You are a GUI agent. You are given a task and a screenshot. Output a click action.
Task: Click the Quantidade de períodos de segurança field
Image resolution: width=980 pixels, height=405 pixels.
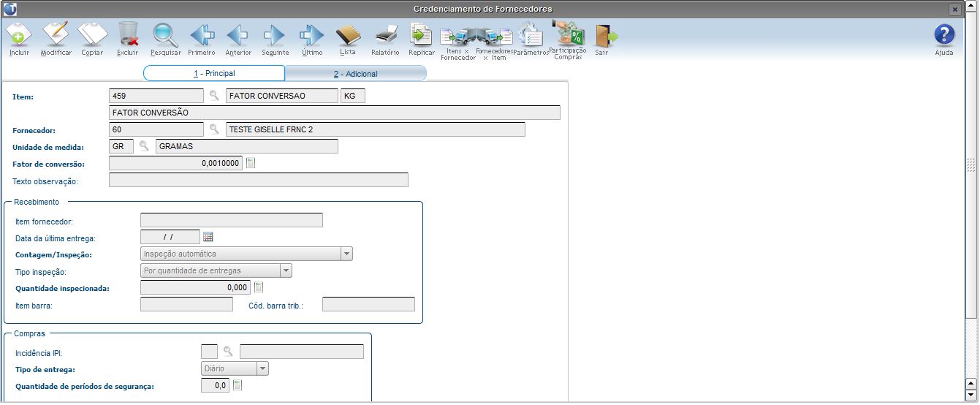(x=216, y=385)
